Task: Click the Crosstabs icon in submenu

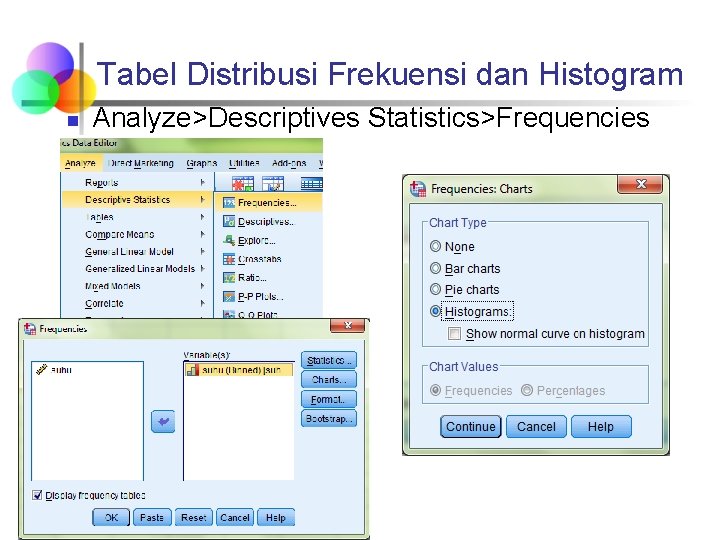Action: click(x=229, y=259)
